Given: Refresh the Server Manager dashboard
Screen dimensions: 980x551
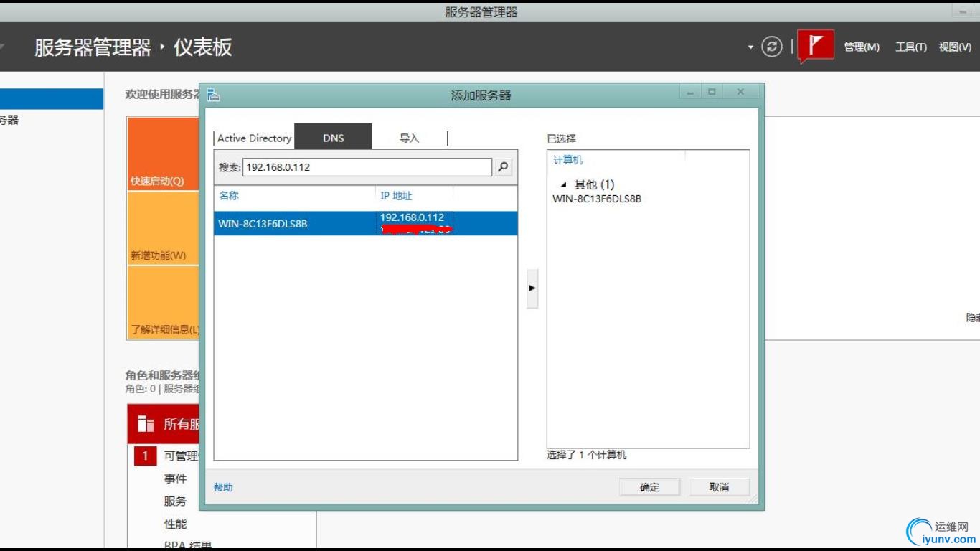Looking at the screenshot, I should 772,47.
